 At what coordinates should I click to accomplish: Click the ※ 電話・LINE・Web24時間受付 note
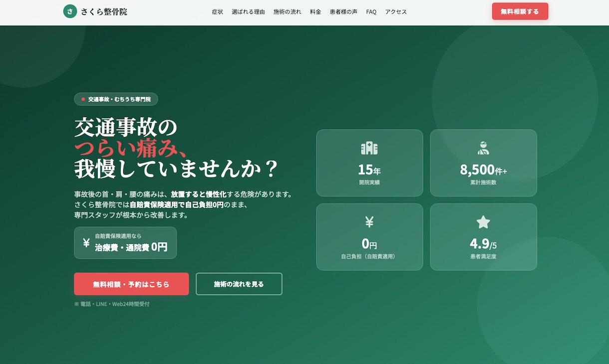click(112, 304)
